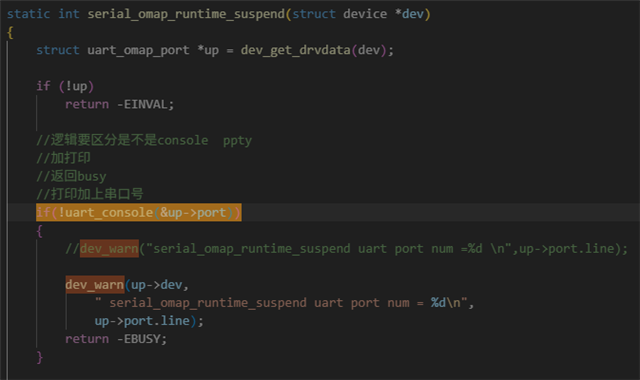
Task: Click the return -EBUSY statement
Action: pyautogui.click(x=116, y=339)
